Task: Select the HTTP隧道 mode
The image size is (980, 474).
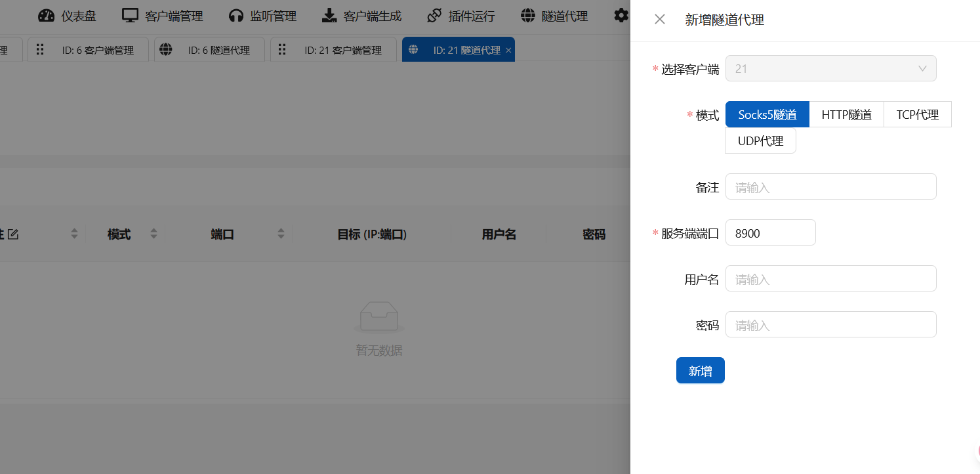Action: click(x=846, y=115)
